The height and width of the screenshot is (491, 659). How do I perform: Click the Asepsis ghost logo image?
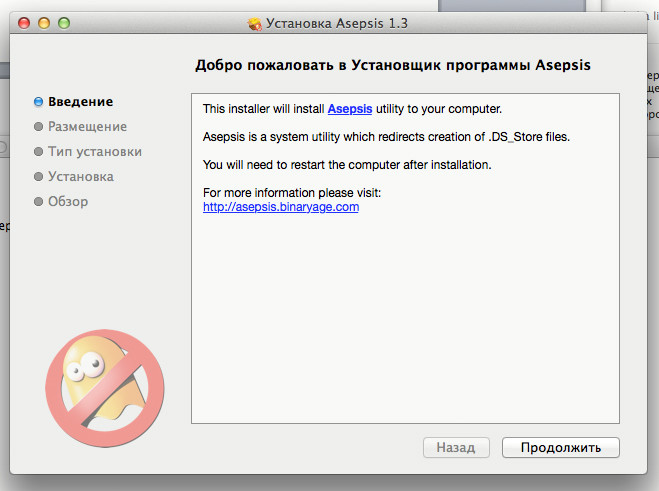coord(104,375)
